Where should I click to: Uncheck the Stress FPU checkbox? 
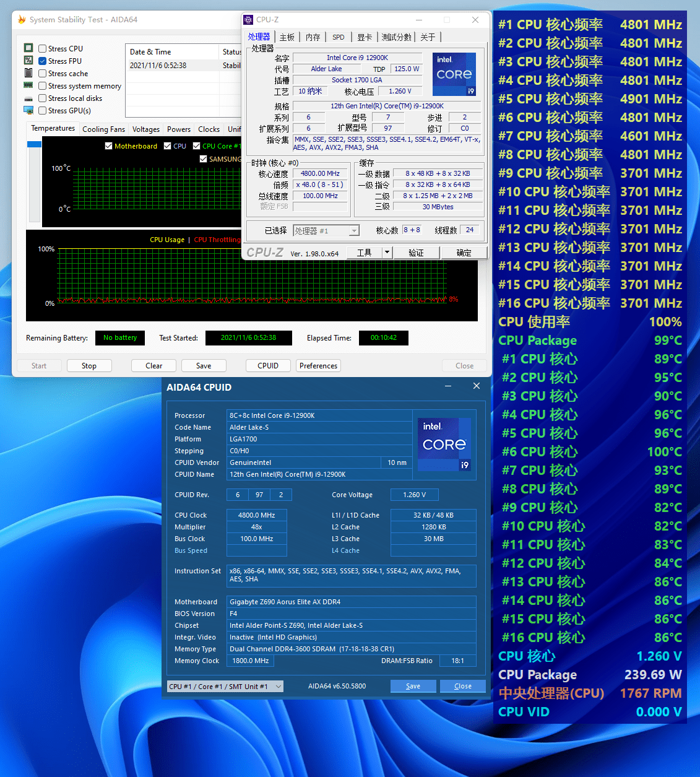pyautogui.click(x=43, y=61)
